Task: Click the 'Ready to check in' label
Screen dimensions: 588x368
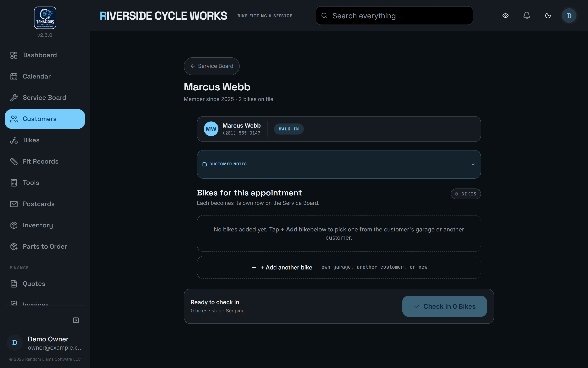Action: point(215,302)
